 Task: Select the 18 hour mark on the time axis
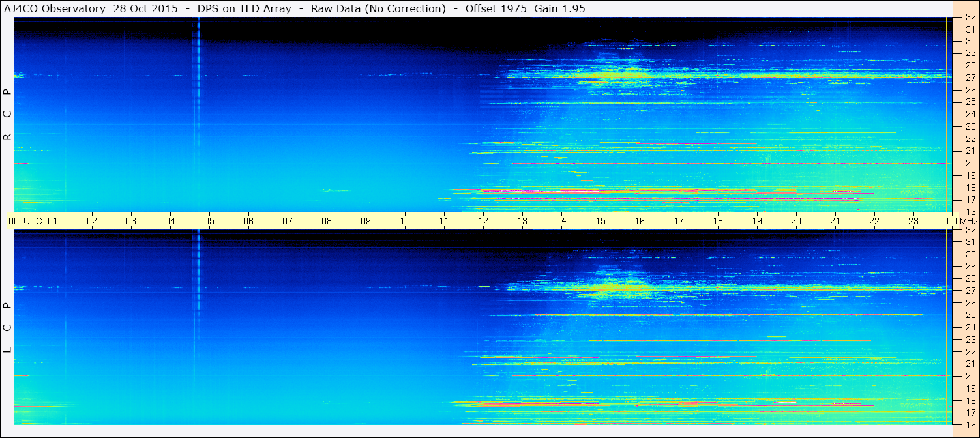718,222
